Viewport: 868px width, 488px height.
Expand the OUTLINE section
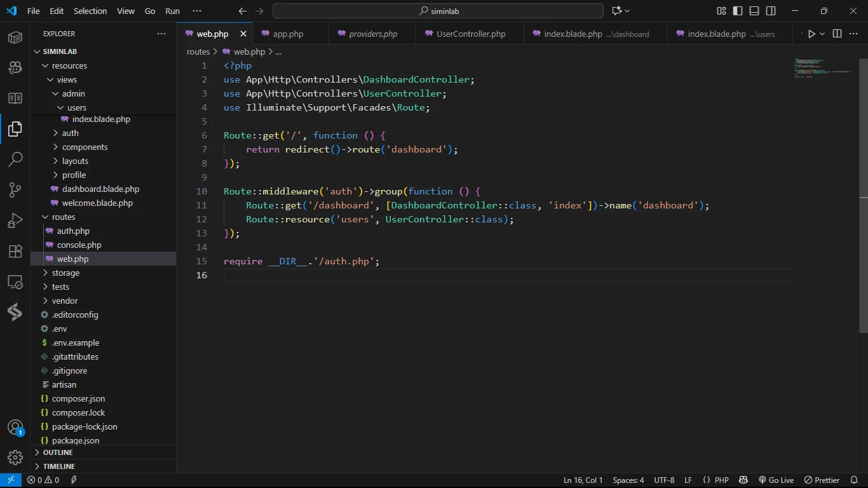(x=58, y=452)
